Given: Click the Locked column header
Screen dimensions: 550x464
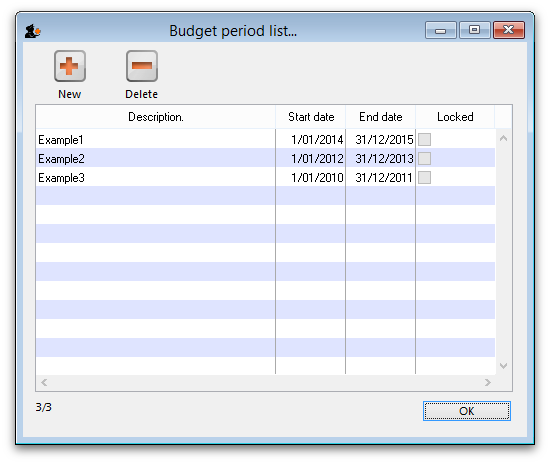Looking at the screenshot, I should coord(455,117).
